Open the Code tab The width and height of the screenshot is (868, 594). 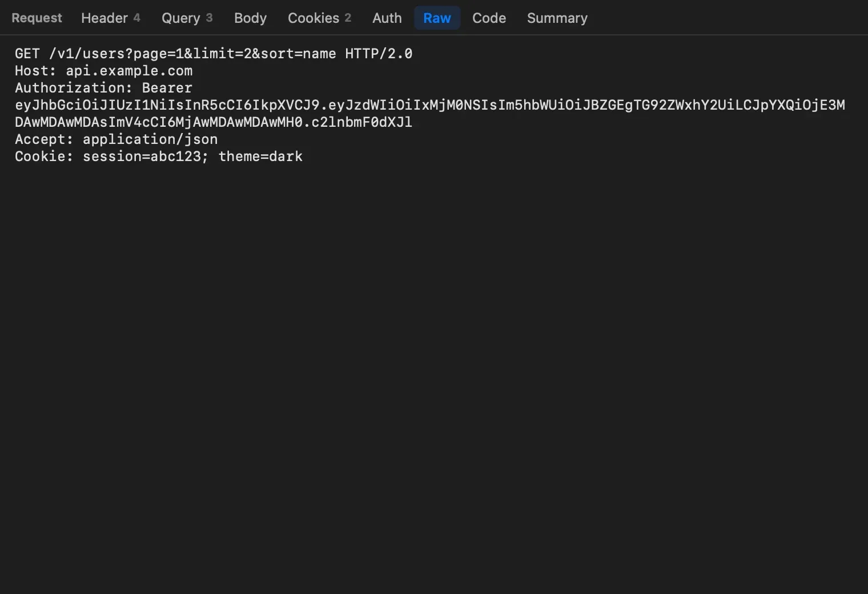pyautogui.click(x=489, y=18)
